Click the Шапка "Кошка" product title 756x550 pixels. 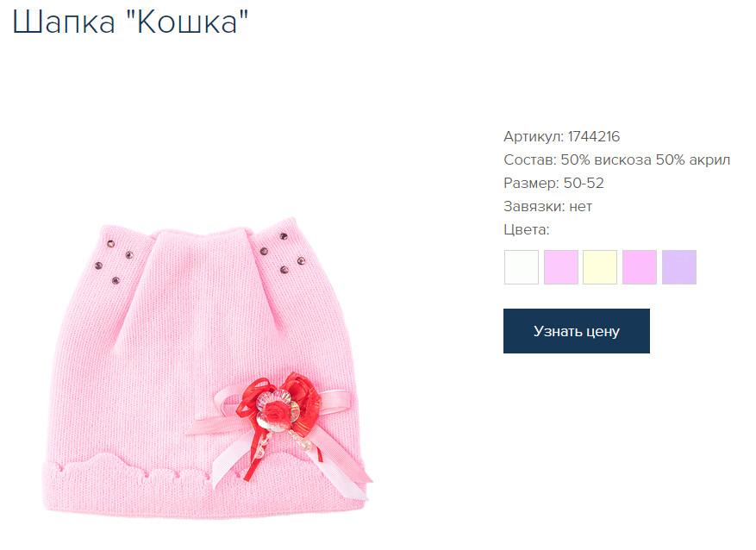(x=129, y=22)
